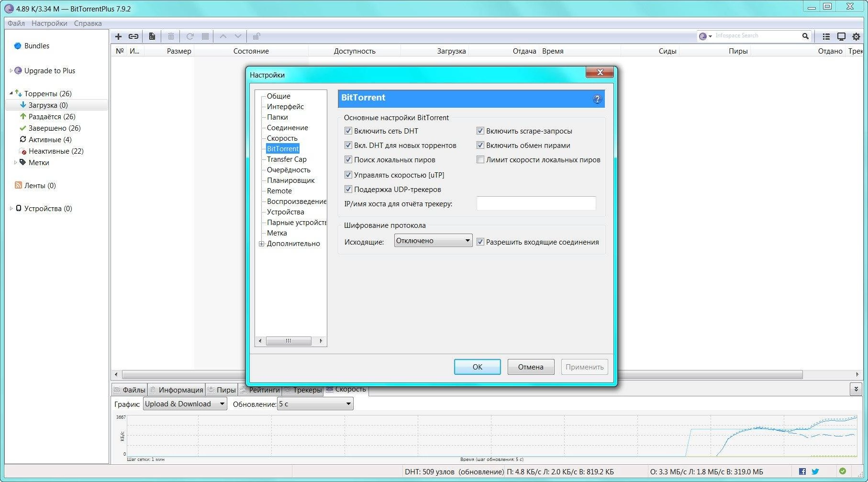Screen dimensions: 868x482
Task: Open the remote monitor icon in toolbar
Action: tap(841, 36)
